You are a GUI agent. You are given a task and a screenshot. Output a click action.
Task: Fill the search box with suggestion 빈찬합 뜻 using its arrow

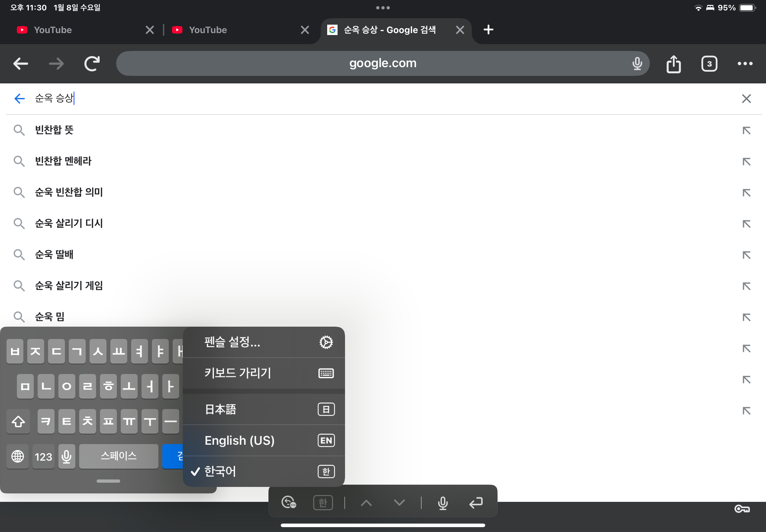pos(746,130)
